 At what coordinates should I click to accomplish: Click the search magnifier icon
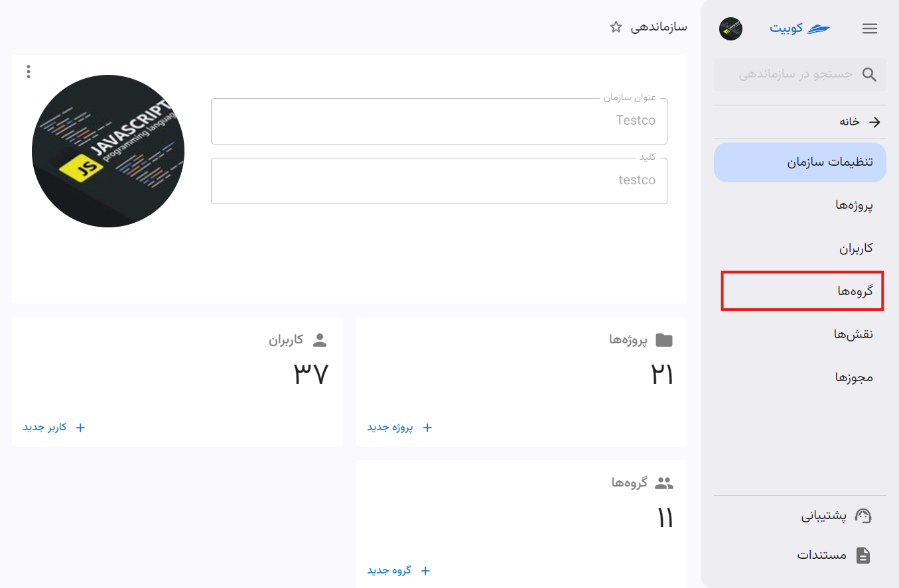pyautogui.click(x=869, y=74)
